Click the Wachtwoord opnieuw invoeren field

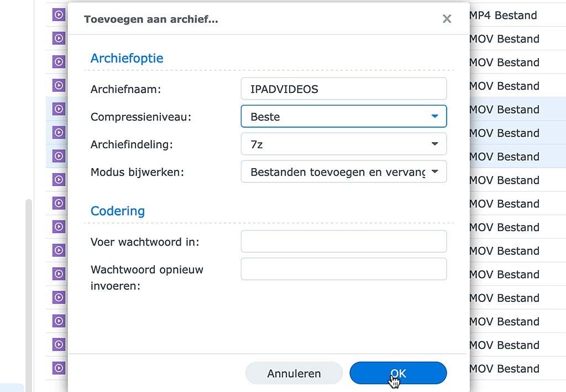pos(343,269)
